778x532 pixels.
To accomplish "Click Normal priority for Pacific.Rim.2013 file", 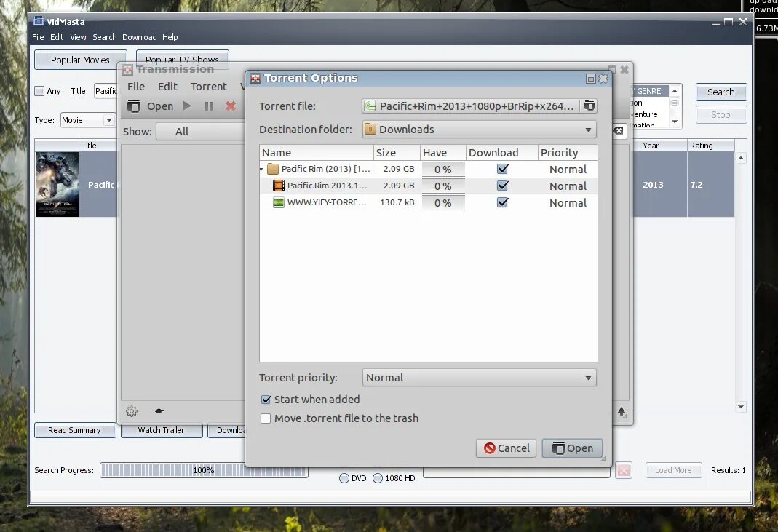I will point(568,186).
